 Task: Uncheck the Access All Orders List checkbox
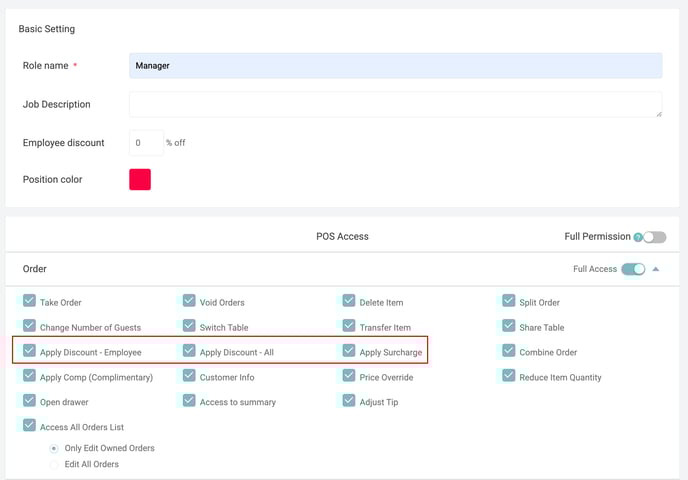tap(29, 426)
